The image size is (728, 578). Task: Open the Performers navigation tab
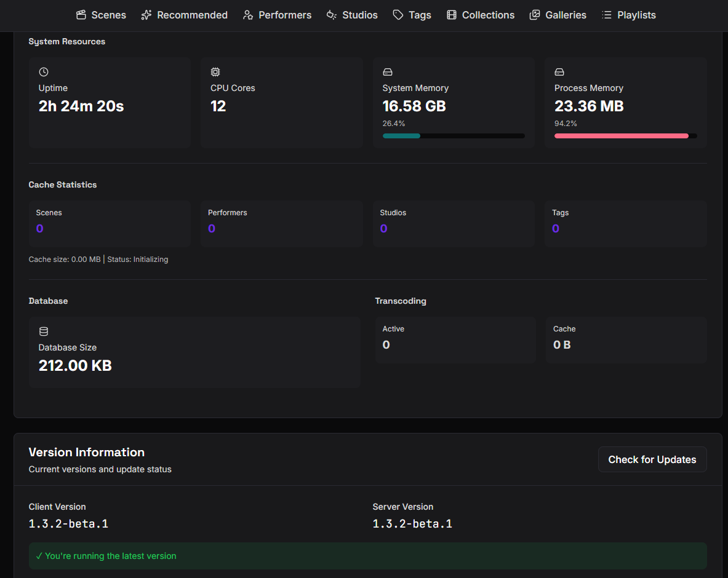point(284,15)
